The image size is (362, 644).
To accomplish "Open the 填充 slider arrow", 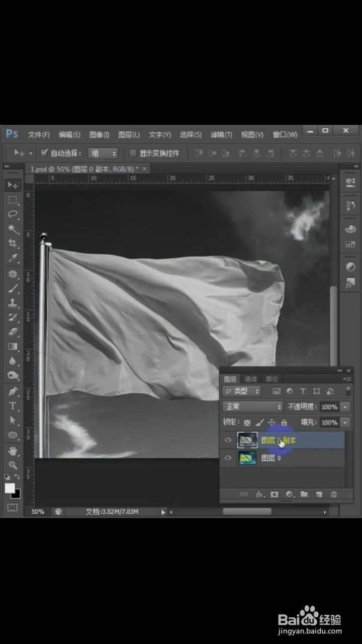I will (x=345, y=423).
